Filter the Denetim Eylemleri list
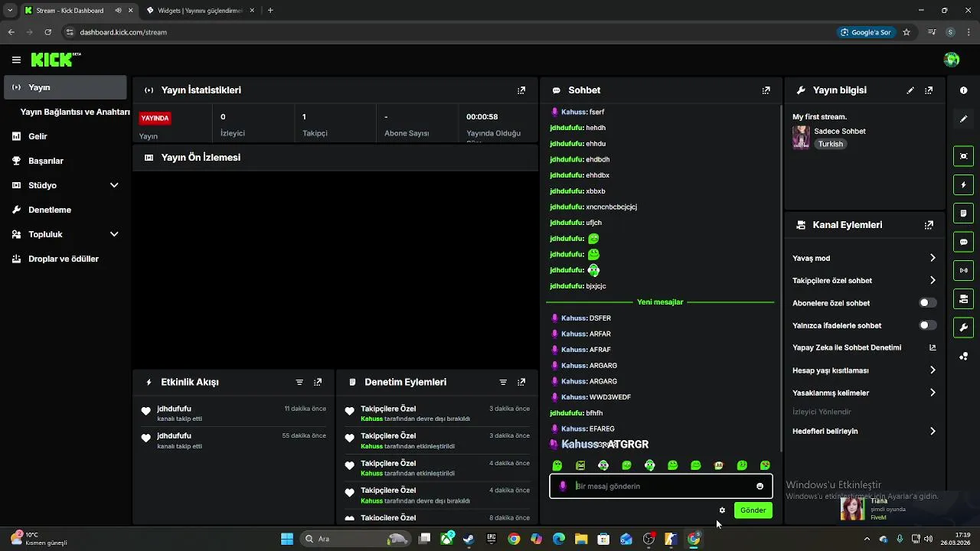Screen dimensions: 980x551 [503, 382]
